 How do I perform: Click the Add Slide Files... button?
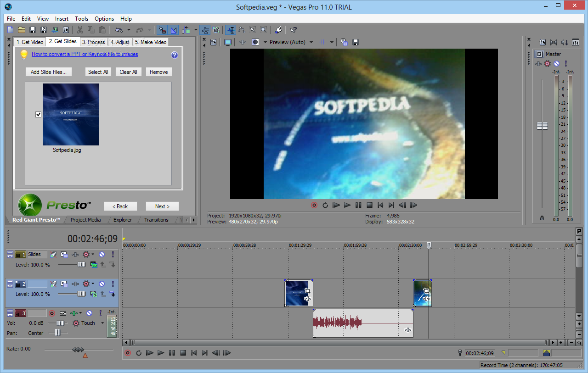click(49, 72)
